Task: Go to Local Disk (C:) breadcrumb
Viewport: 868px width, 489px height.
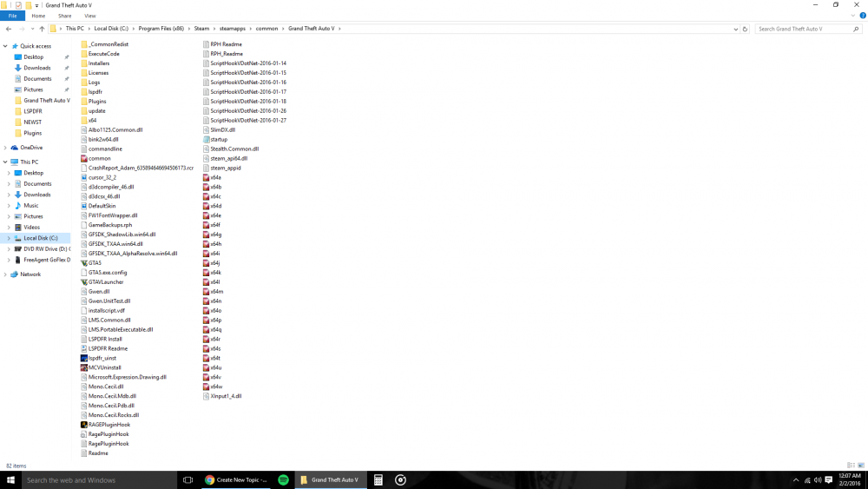Action: coord(111,29)
